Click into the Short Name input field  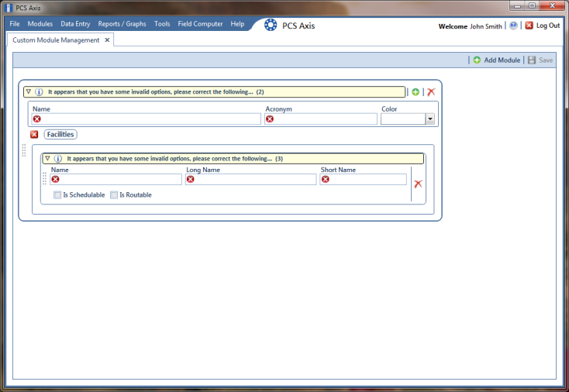click(x=363, y=179)
